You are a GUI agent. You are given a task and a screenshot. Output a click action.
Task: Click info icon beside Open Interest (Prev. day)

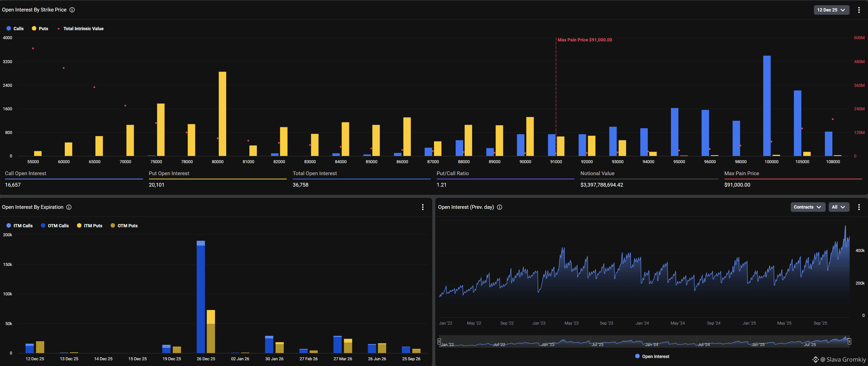(499, 207)
